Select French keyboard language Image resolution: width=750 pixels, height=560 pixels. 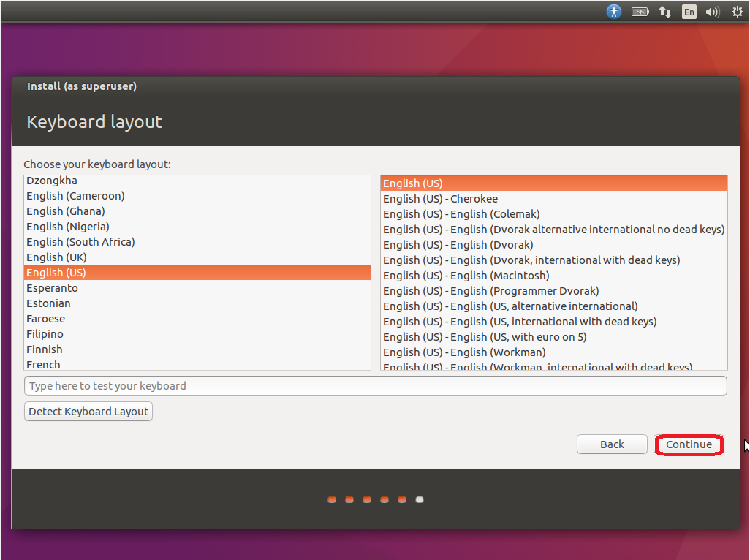click(43, 364)
